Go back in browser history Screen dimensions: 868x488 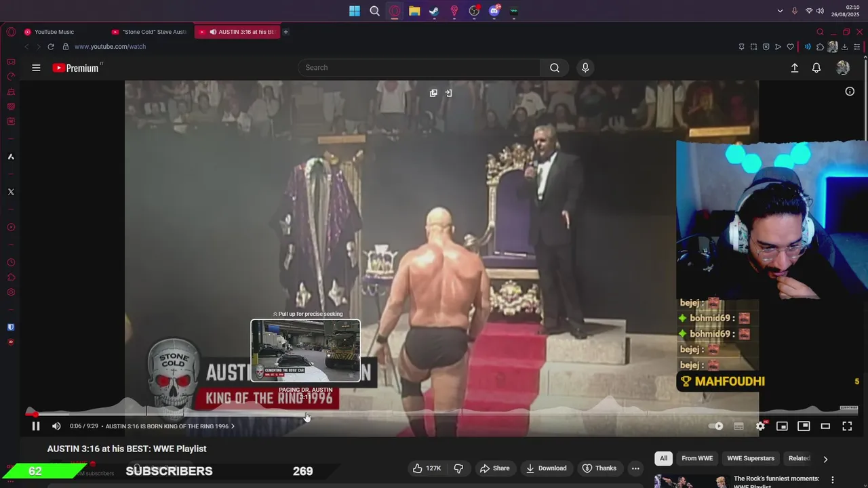tap(26, 47)
